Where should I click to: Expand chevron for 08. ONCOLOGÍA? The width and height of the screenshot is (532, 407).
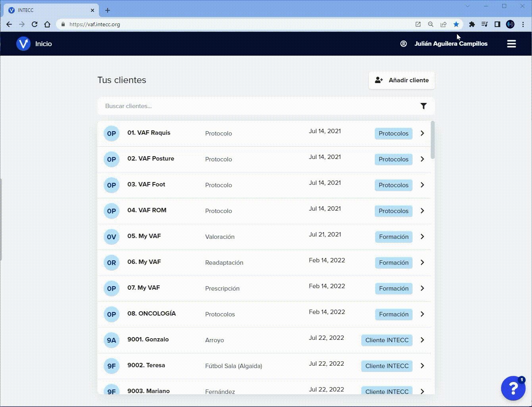422,314
